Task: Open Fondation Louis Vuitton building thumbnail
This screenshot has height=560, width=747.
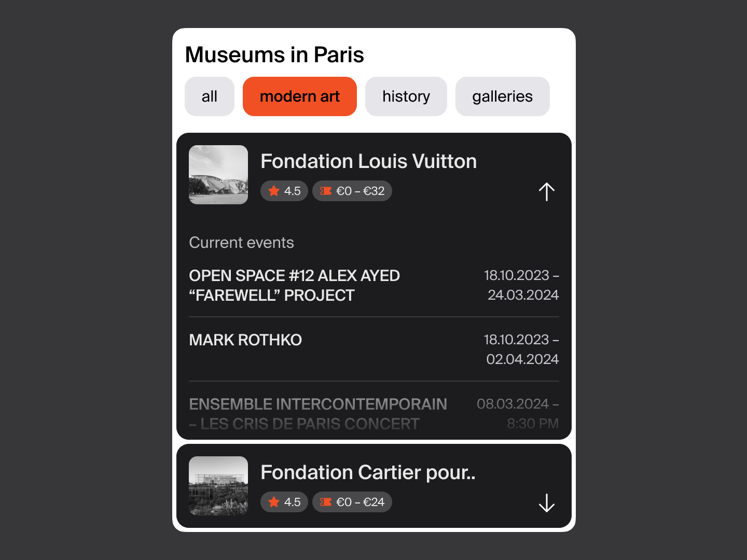Action: tap(218, 175)
